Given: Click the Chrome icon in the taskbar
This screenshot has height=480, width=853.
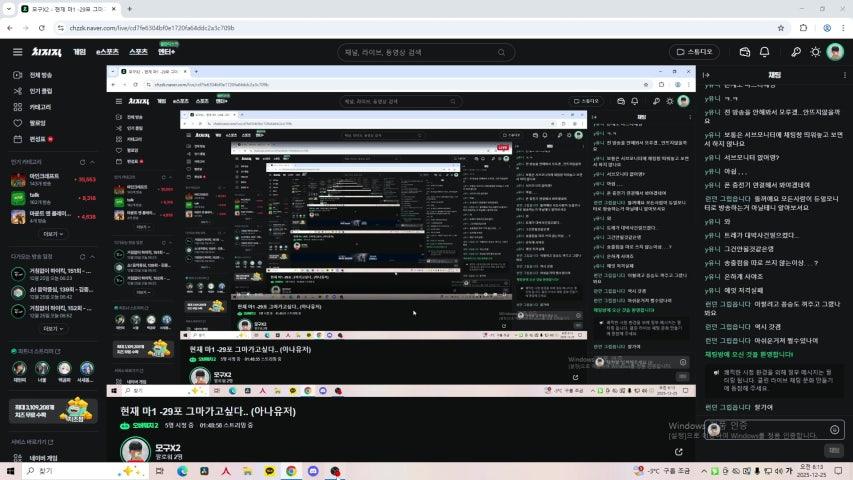Looking at the screenshot, I should pos(291,471).
